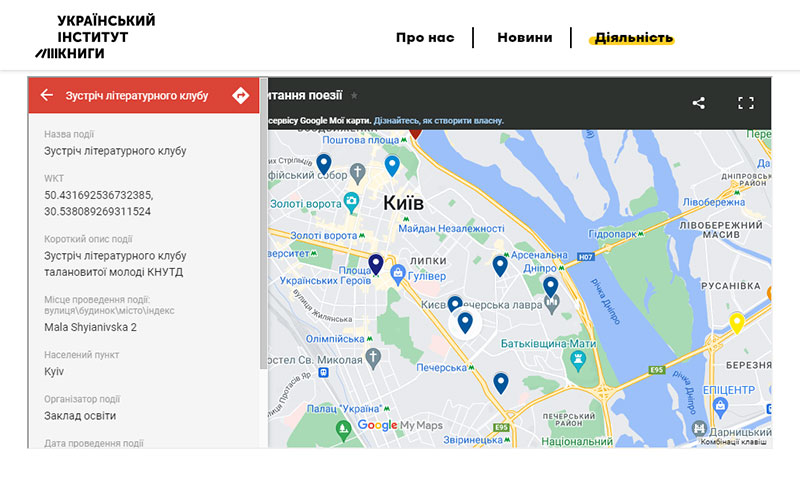Click the blue pin by Києво-Печерська лавра label
800x477 pixels.
[455, 303]
